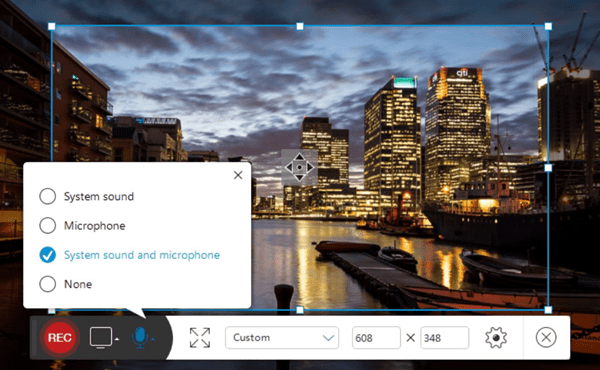The image size is (600, 370).
Task: Click the height field showing 348
Action: tap(445, 337)
